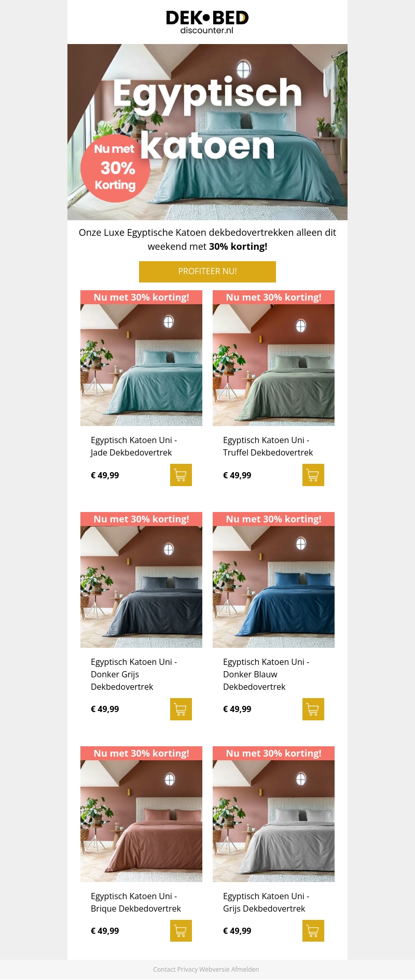
Task: Click the Afmelden unsubscribe link
Action: [245, 969]
